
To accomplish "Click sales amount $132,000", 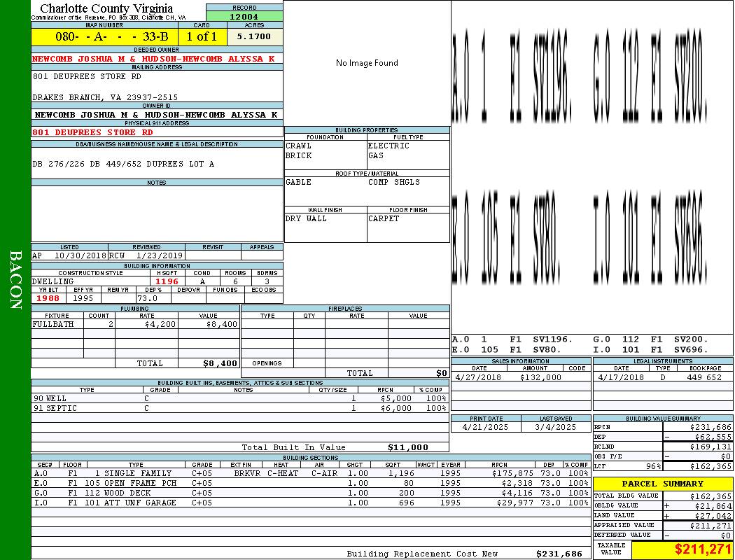I will coord(540,377).
